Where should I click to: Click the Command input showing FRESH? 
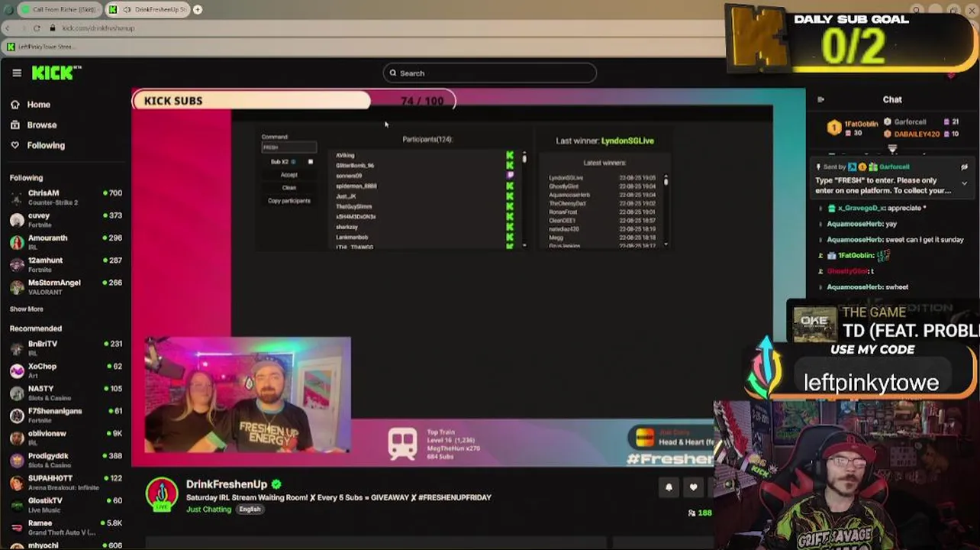[x=289, y=147]
